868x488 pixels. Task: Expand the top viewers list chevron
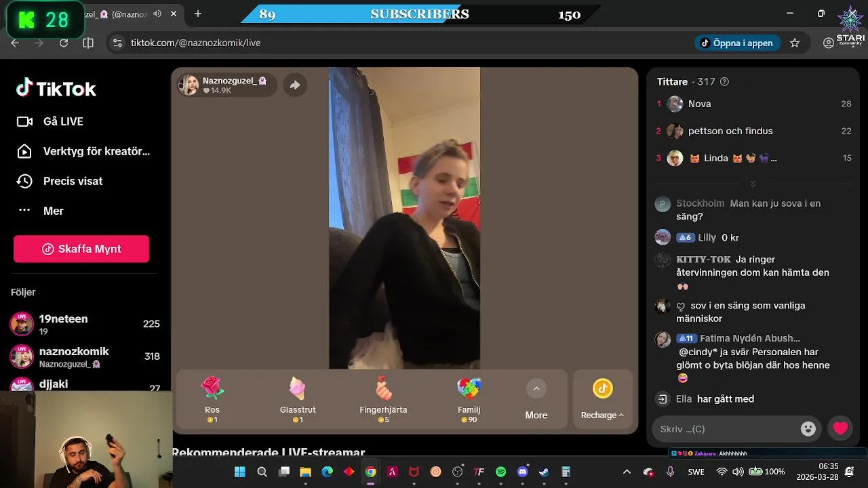click(x=753, y=184)
